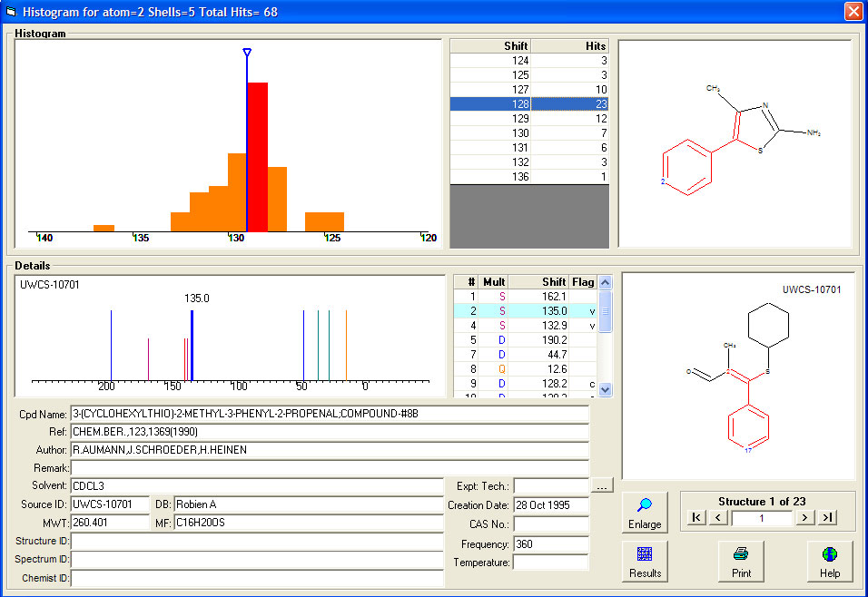The height and width of the screenshot is (597, 868).
Task: Open Help with the globe icon
Action: coord(830,561)
